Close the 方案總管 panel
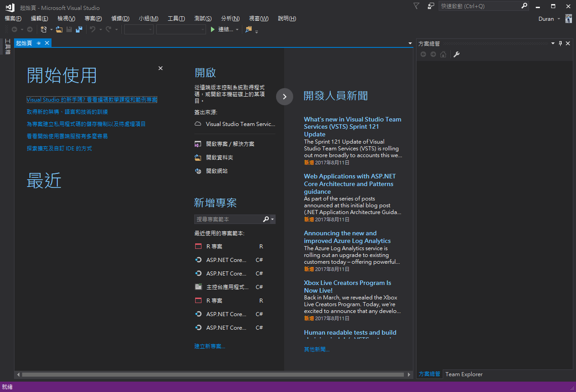This screenshot has height=392, width=576. click(569, 43)
